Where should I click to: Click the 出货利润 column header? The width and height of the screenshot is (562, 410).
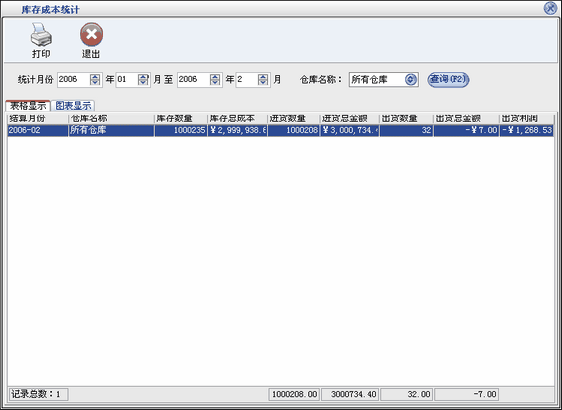[x=526, y=119]
